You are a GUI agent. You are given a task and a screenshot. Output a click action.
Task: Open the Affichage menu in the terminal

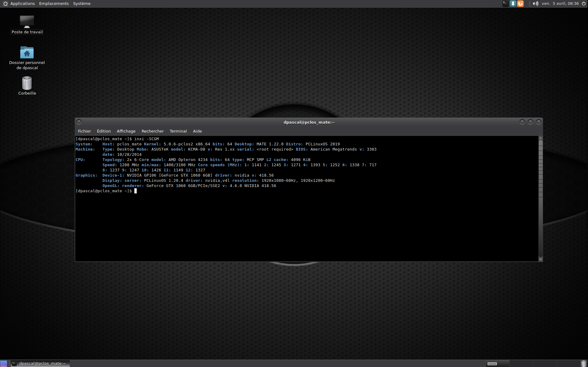[126, 131]
